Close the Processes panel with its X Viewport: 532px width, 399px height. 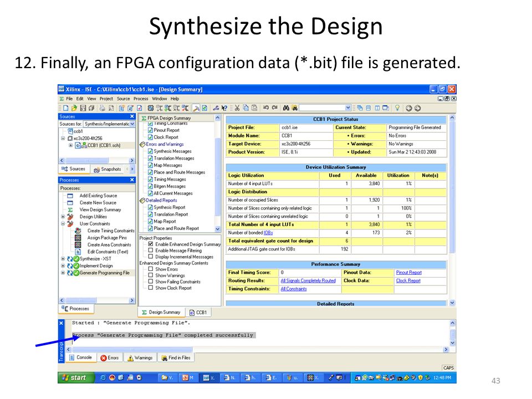tap(132, 180)
